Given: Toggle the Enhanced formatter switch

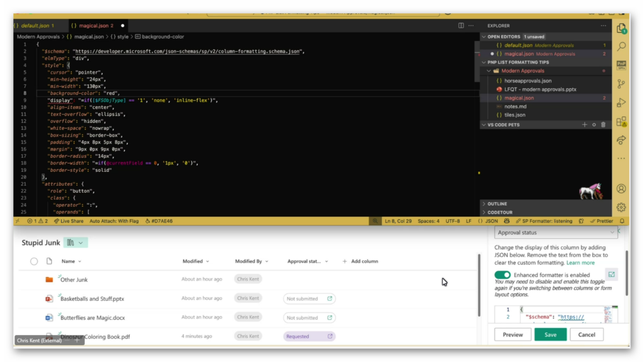Looking at the screenshot, I should pos(502,275).
